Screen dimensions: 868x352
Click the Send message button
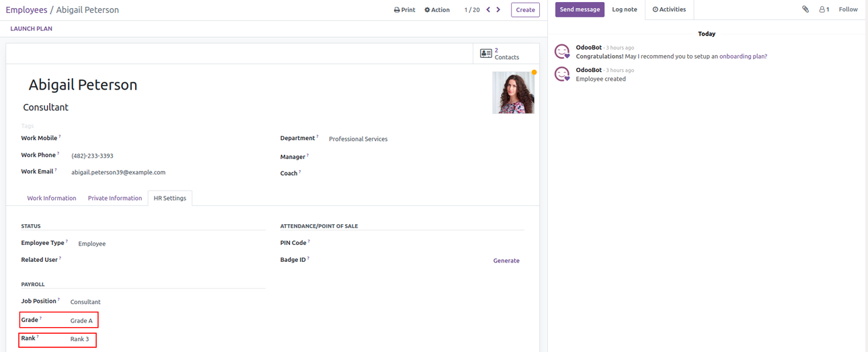(580, 9)
